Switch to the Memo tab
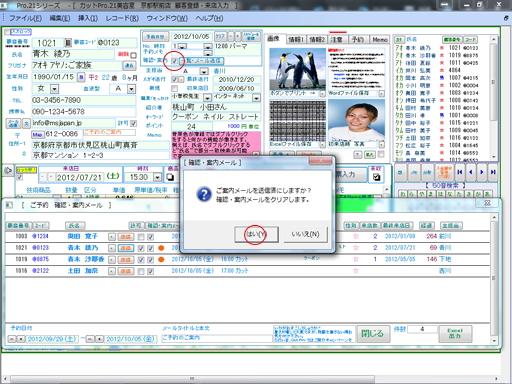This screenshot has width=512, height=384. click(x=380, y=40)
